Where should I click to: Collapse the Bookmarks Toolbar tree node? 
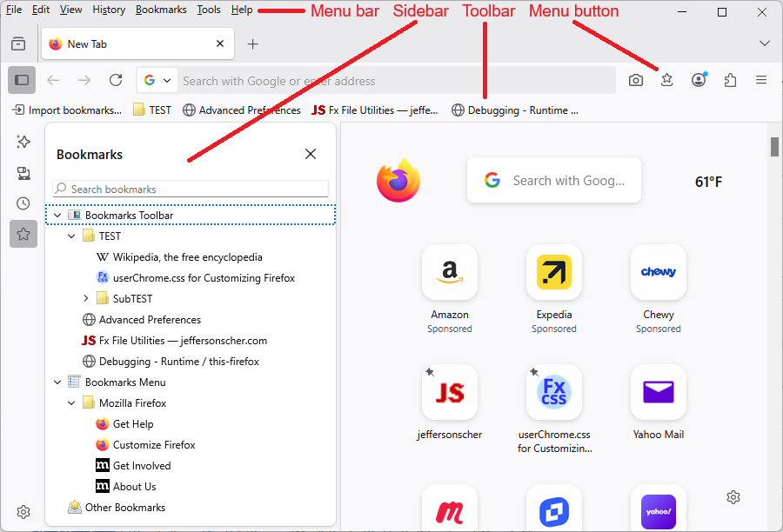pyautogui.click(x=57, y=215)
